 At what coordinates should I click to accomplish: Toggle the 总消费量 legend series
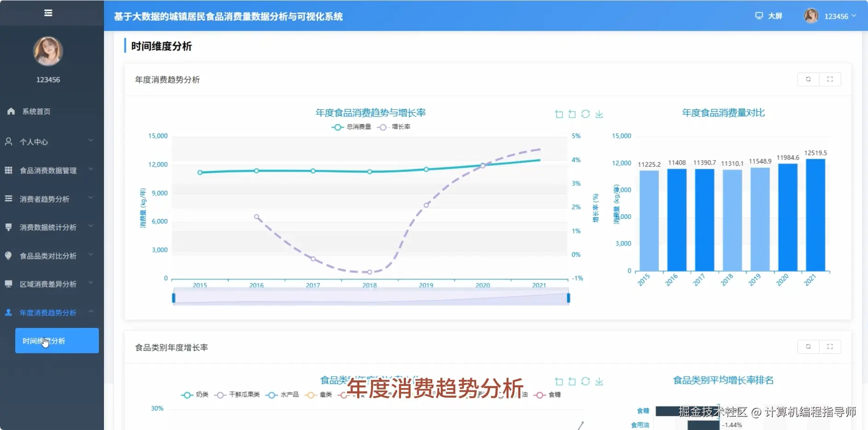coord(351,127)
